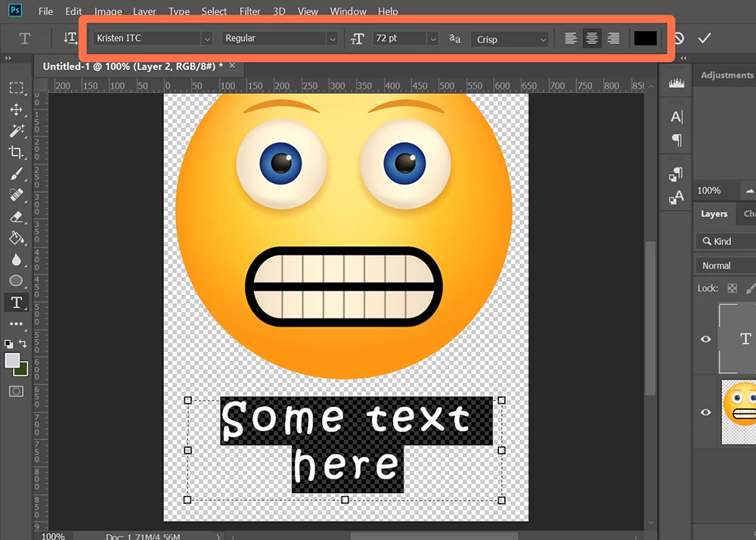Swap foreground and background colors
The height and width of the screenshot is (540, 756).
pos(22,344)
